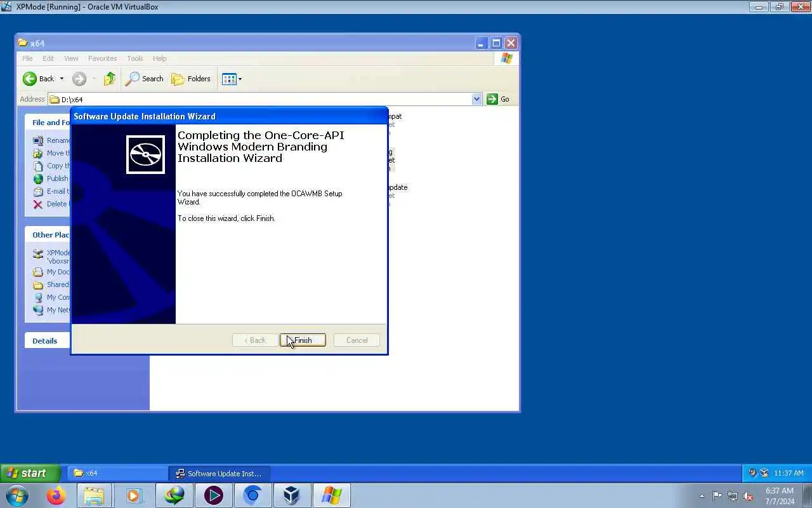The width and height of the screenshot is (812, 508).
Task: Click the green Go button
Action: click(x=498, y=99)
